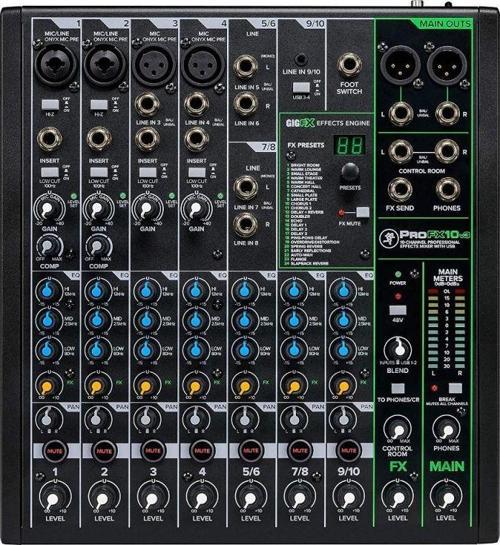Click the channel 1 MIC/LINE combo jack

(56, 66)
